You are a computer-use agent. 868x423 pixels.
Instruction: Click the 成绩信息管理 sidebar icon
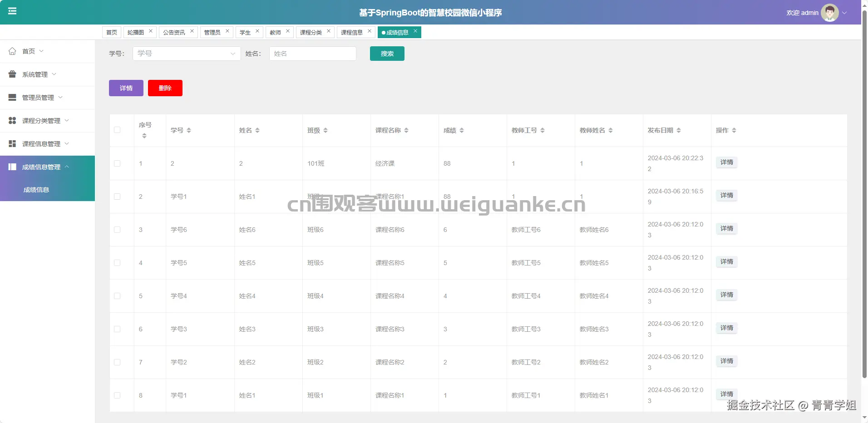click(12, 167)
